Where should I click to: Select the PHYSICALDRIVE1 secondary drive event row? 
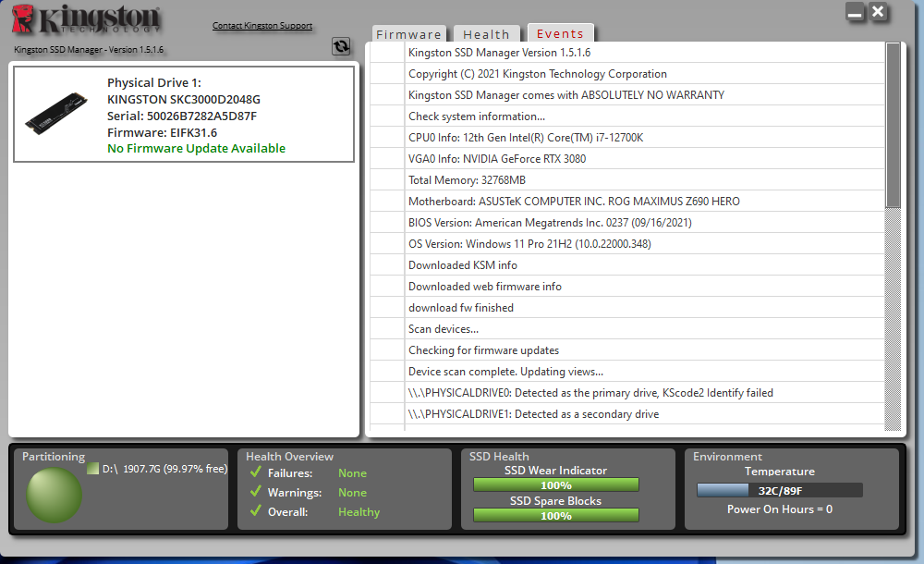(x=627, y=413)
